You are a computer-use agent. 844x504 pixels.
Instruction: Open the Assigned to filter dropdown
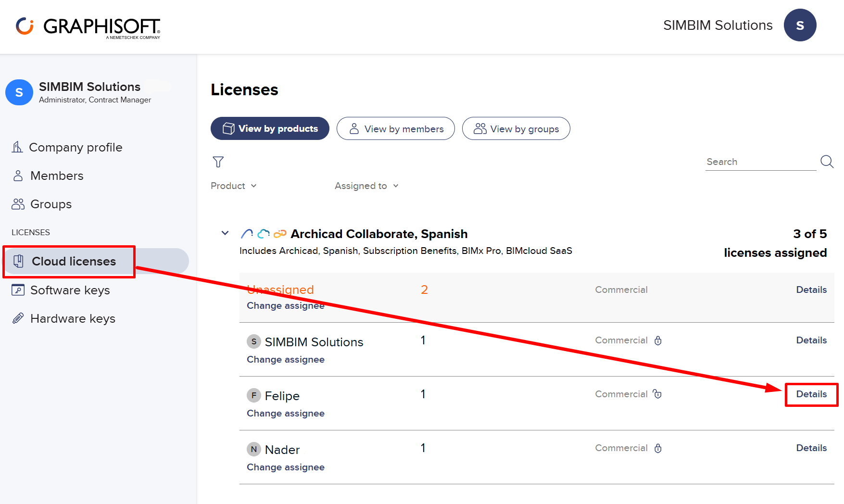[x=366, y=186]
